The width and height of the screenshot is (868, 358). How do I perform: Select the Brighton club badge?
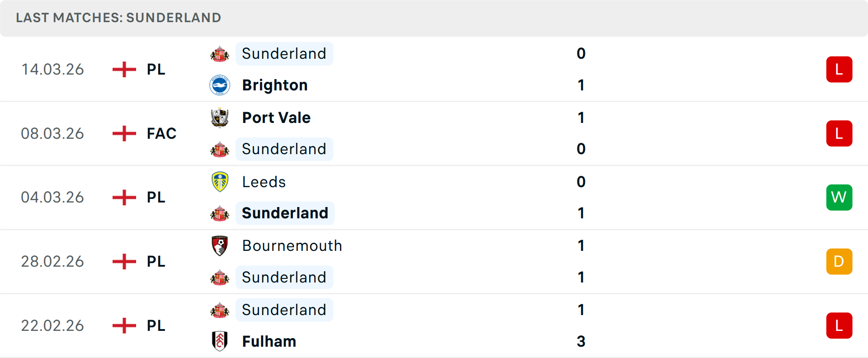(x=220, y=85)
